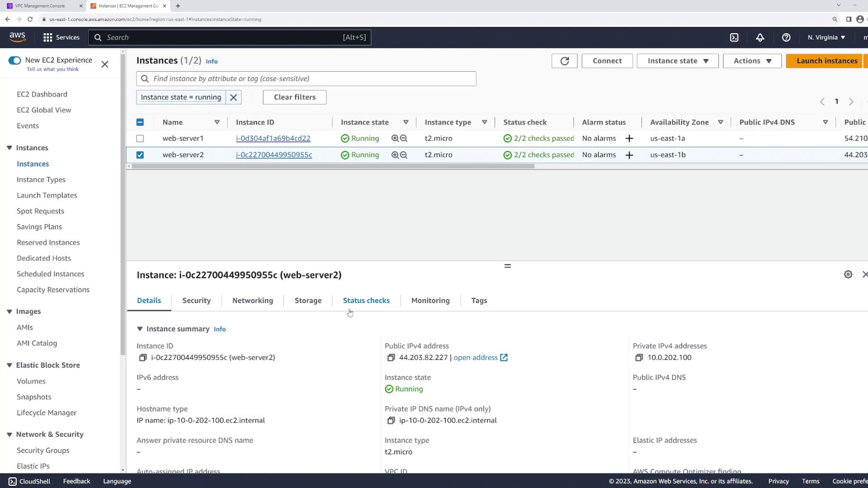Copy the Instance ID in summary
This screenshot has width=868, height=488.
(142, 357)
